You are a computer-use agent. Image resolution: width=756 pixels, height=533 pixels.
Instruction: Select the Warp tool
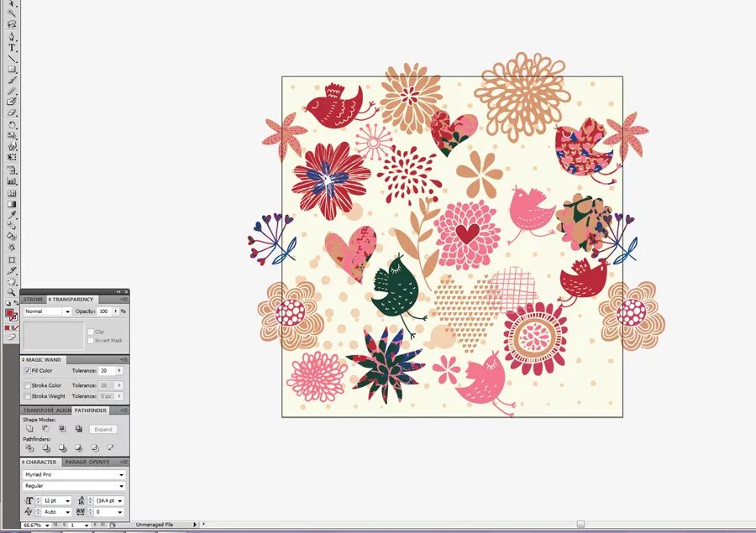coord(12,147)
